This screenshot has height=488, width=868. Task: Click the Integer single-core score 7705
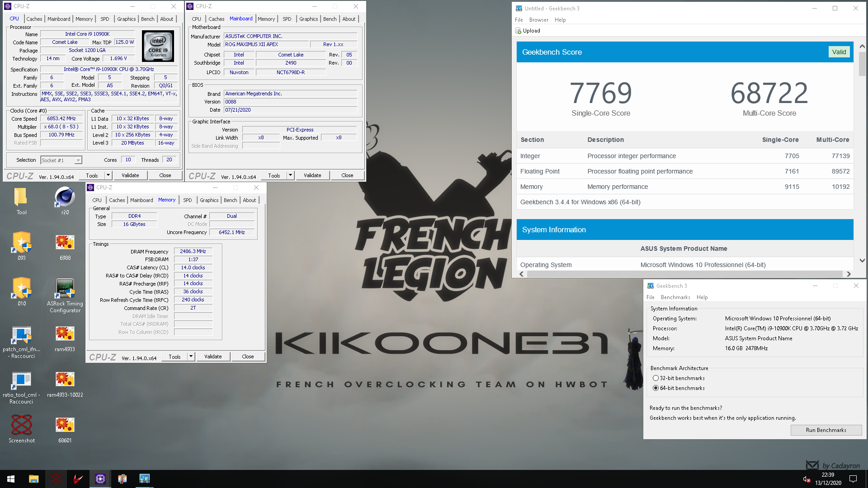(792, 156)
